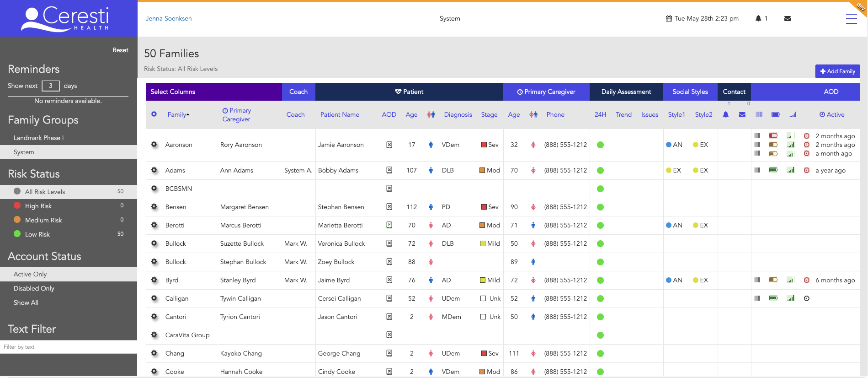Open settings gear for Adams family
The height and width of the screenshot is (378, 868).
point(154,170)
